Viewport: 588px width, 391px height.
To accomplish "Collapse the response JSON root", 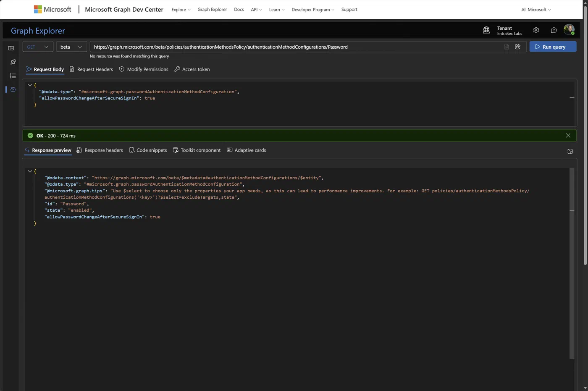I will click(x=30, y=171).
